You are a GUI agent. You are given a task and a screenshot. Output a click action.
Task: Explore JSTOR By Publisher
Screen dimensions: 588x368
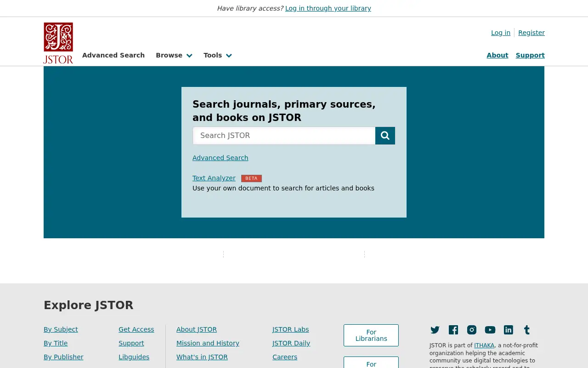pos(63,357)
